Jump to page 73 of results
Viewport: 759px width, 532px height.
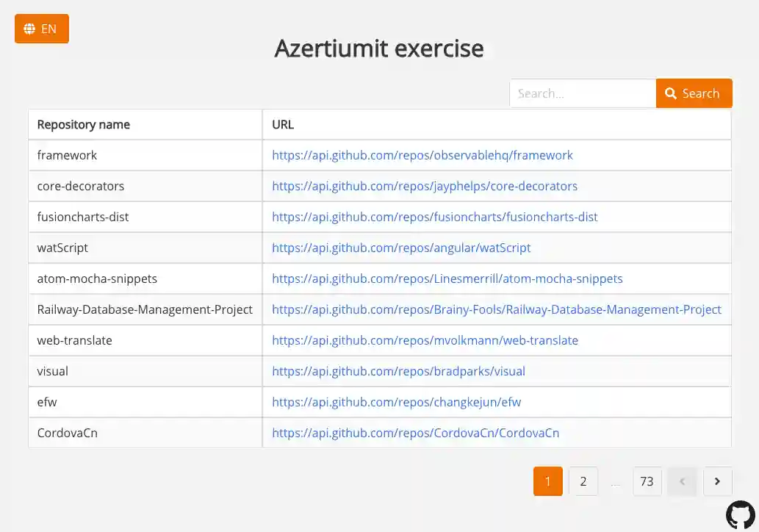(647, 481)
